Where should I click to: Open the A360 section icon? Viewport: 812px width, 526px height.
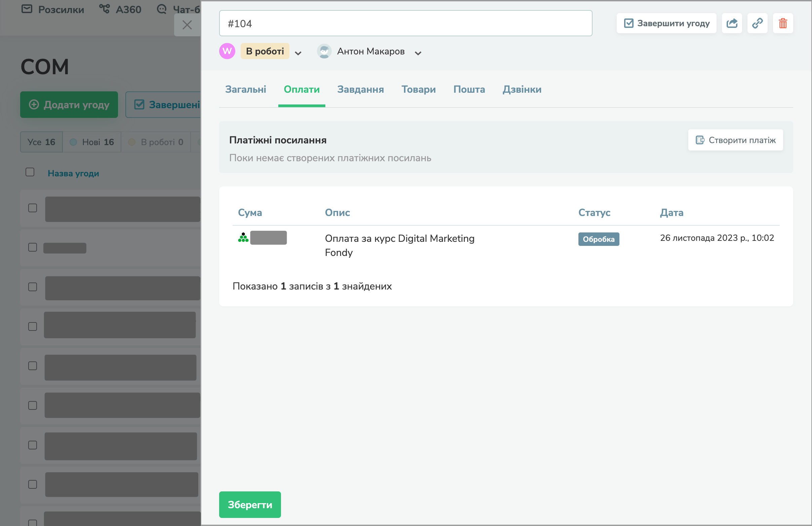105,9
